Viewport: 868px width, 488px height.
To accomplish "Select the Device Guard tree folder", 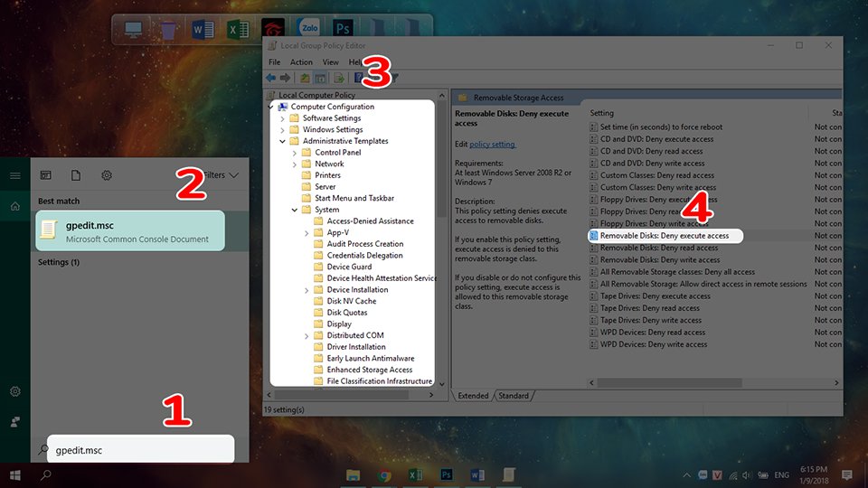I will 349,267.
